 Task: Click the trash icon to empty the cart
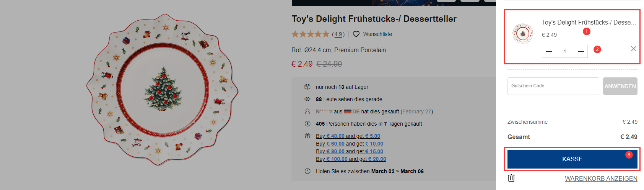(511, 178)
